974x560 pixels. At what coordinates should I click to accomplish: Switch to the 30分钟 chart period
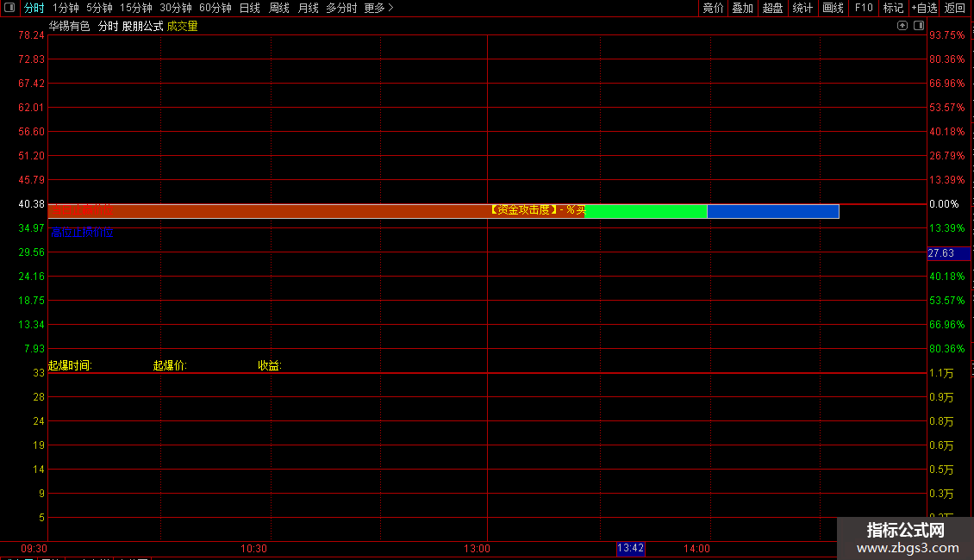pyautogui.click(x=176, y=8)
